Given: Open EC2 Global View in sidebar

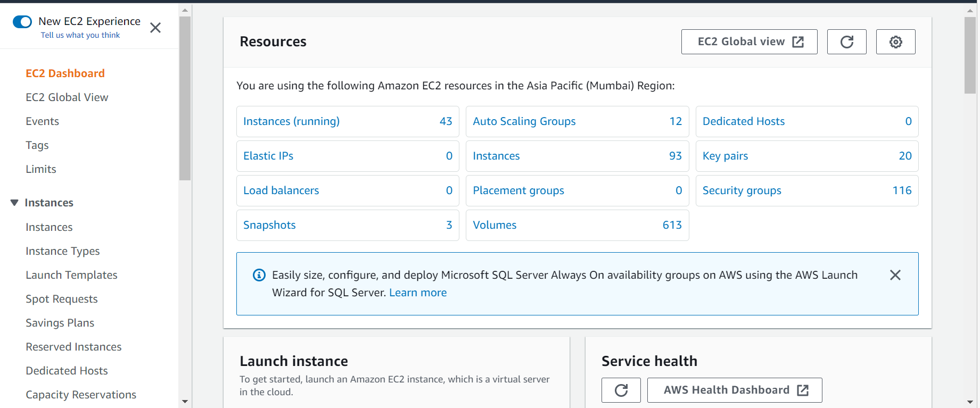Looking at the screenshot, I should (67, 97).
